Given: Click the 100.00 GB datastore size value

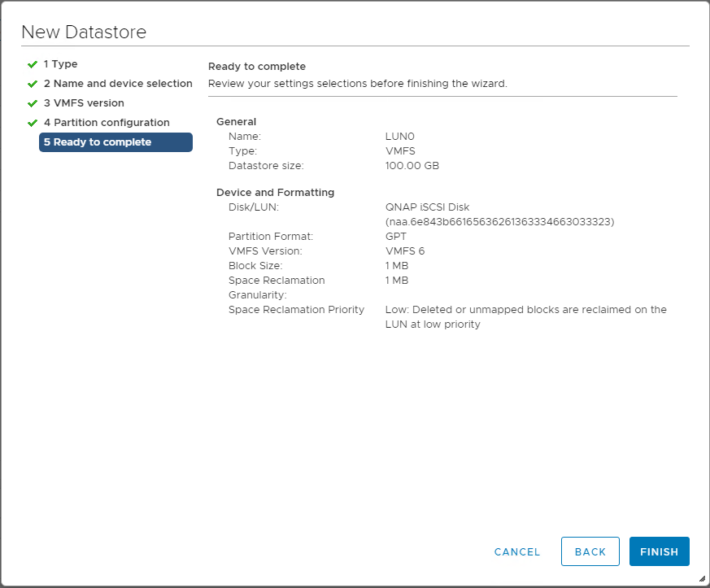Looking at the screenshot, I should [x=412, y=166].
